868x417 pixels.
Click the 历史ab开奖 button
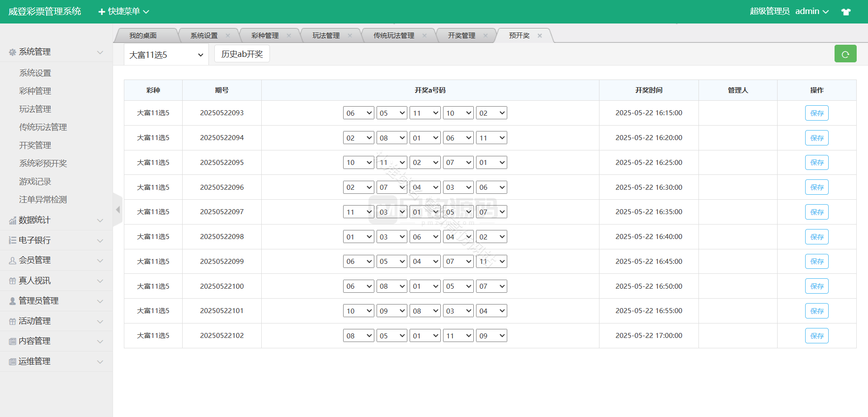(x=242, y=54)
